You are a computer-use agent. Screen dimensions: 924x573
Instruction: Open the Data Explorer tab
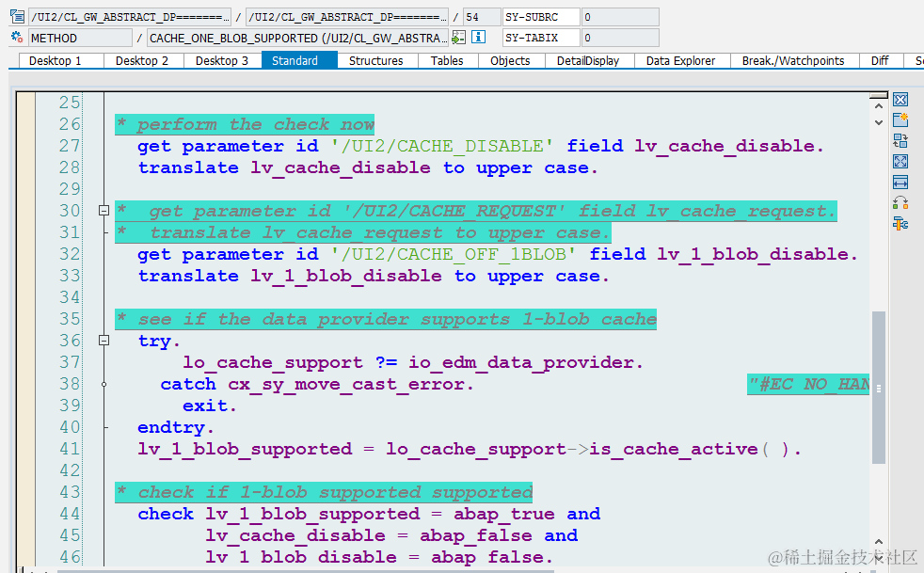pyautogui.click(x=682, y=61)
